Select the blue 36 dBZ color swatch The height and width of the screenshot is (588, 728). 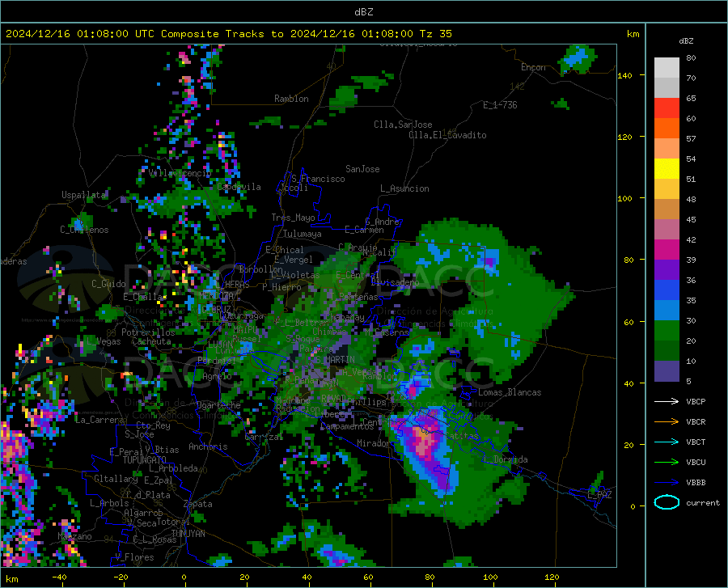[x=667, y=290]
